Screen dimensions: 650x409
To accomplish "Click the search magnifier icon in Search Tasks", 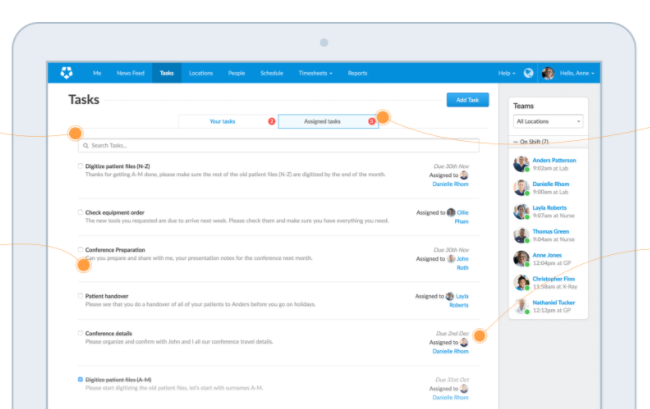I will click(86, 145).
